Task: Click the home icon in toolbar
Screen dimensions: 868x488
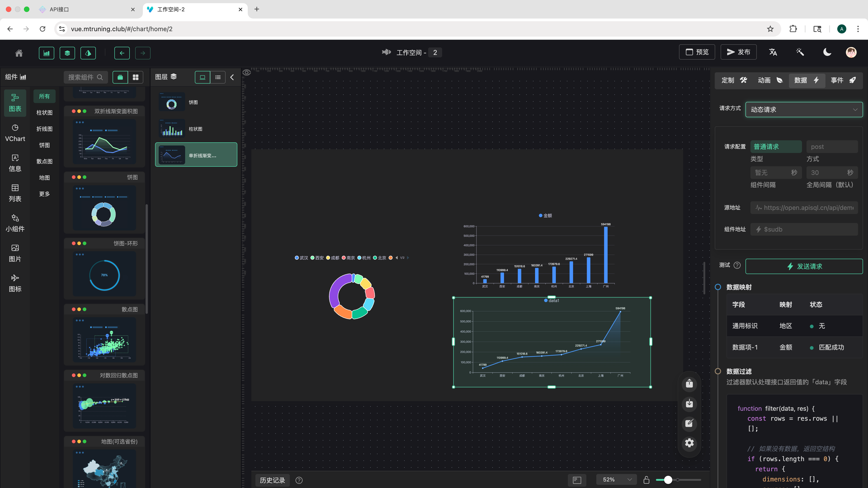Action: (x=19, y=53)
